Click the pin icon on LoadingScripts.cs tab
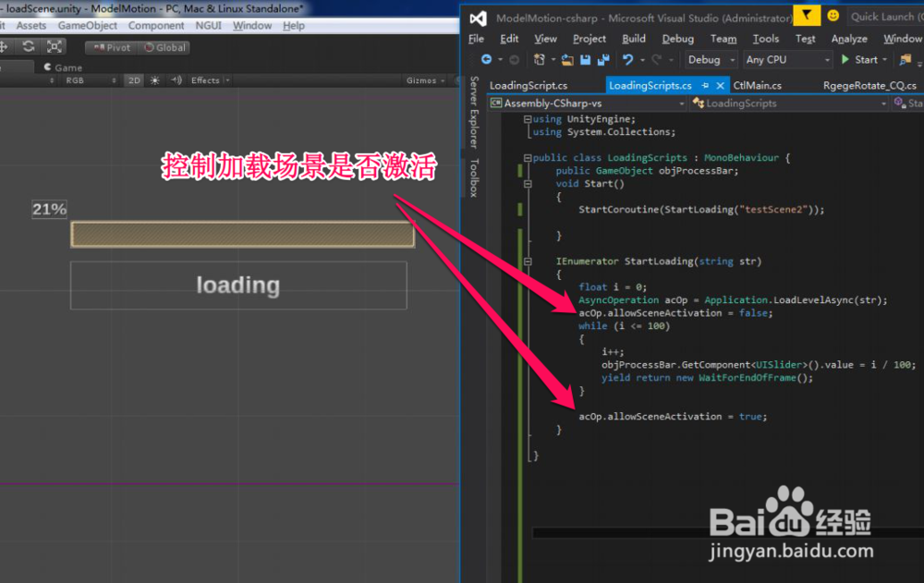 click(705, 83)
